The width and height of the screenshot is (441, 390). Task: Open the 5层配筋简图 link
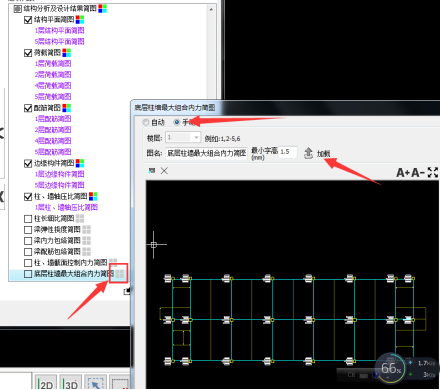(53, 152)
